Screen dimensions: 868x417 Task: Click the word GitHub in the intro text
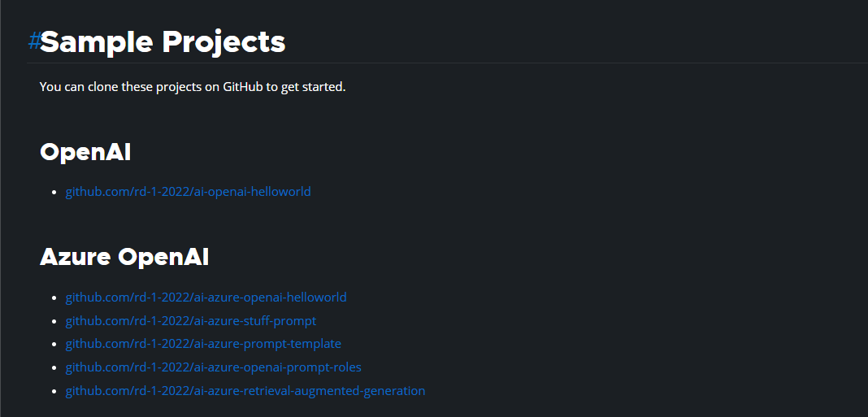pos(242,86)
